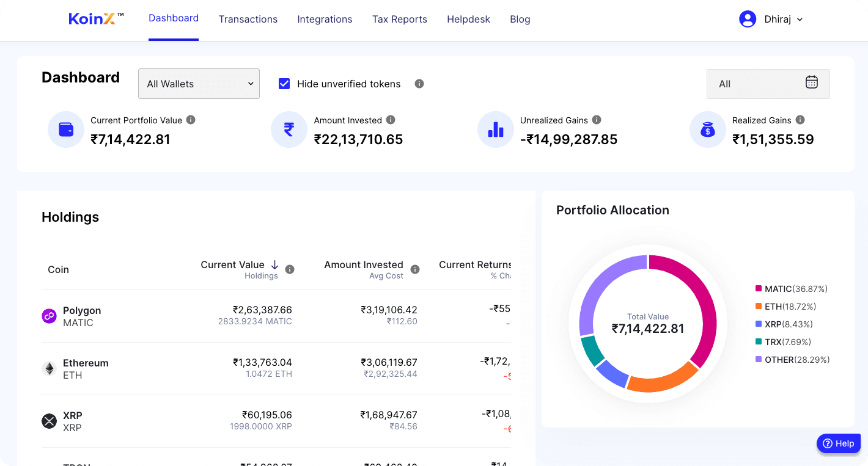868x466 pixels.
Task: Click the MATIC(36.87%) legend label
Action: point(796,288)
